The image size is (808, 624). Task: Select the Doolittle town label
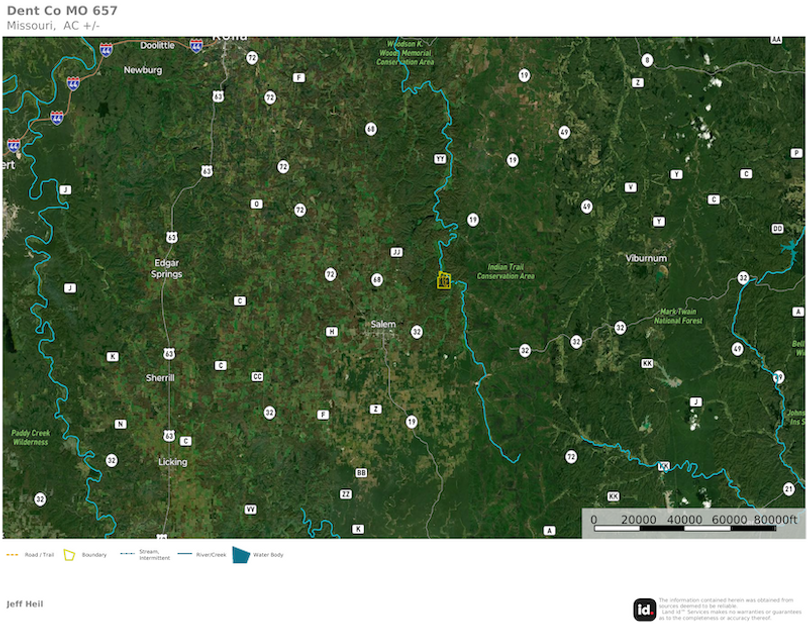(x=158, y=45)
